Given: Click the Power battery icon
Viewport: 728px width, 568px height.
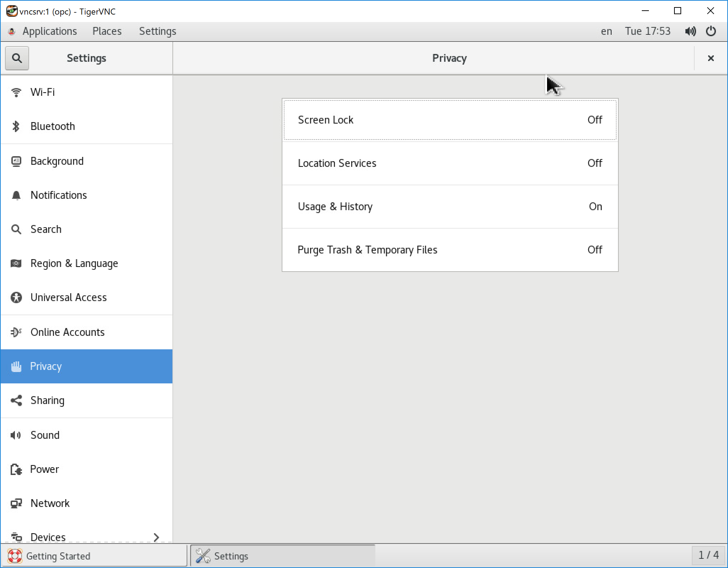Looking at the screenshot, I should point(16,469).
